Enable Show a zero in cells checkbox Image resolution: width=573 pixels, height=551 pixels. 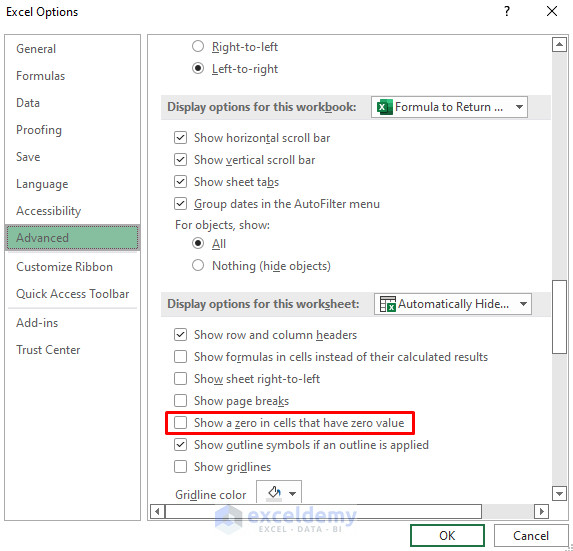click(x=181, y=423)
